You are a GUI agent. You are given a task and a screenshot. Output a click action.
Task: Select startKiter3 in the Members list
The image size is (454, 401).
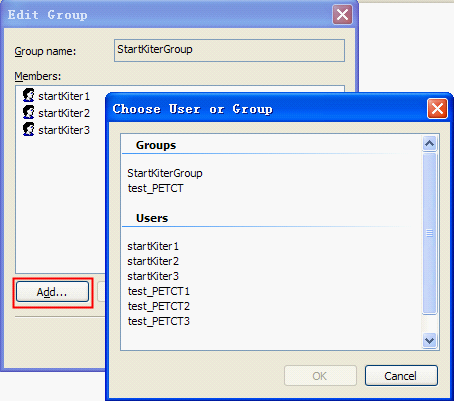(x=64, y=130)
